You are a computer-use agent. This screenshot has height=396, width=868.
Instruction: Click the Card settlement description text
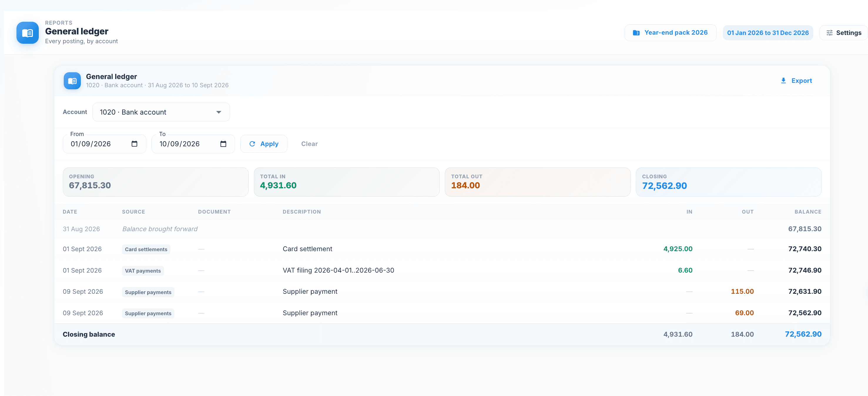pos(307,249)
